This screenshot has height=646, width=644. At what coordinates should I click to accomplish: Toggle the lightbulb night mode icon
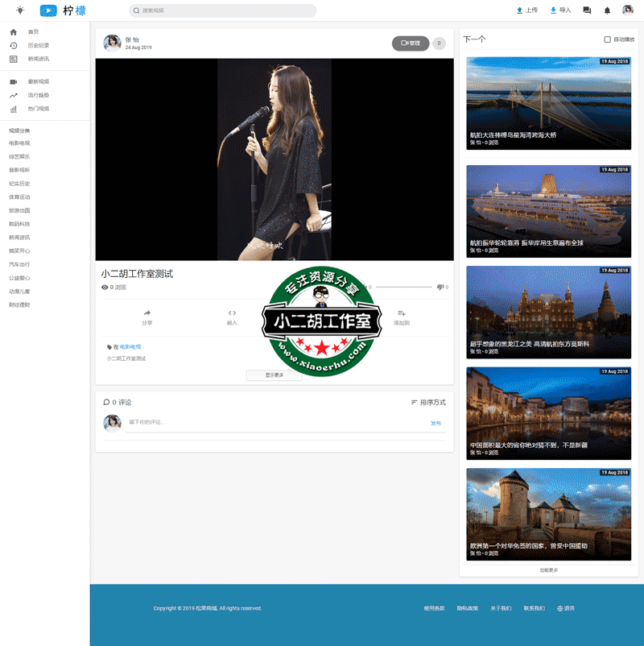20,10
